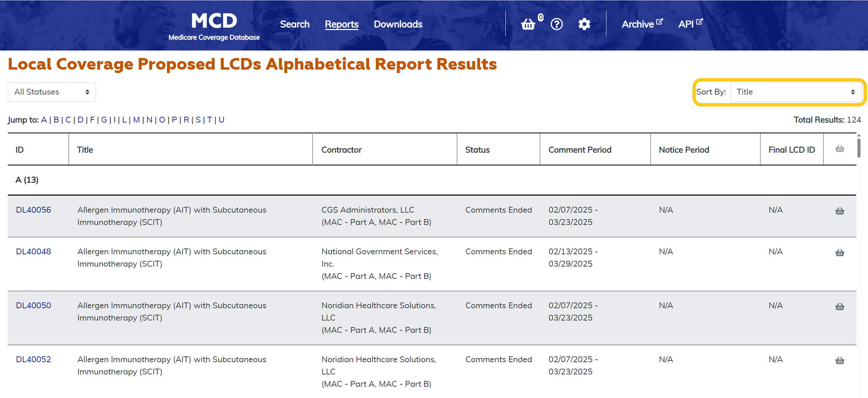Expand the Sort By Title dropdown
The image size is (868, 398).
point(795,92)
